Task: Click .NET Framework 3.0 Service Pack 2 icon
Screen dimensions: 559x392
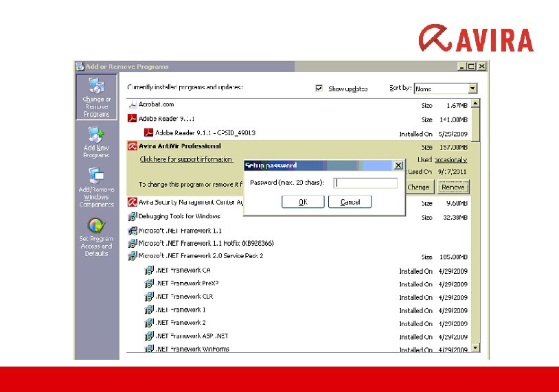Action: pyautogui.click(x=133, y=256)
